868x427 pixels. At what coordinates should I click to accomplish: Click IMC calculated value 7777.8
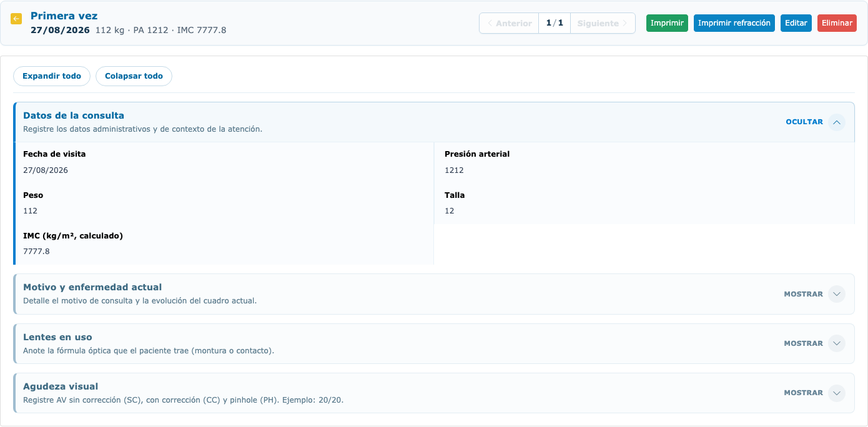click(x=36, y=252)
